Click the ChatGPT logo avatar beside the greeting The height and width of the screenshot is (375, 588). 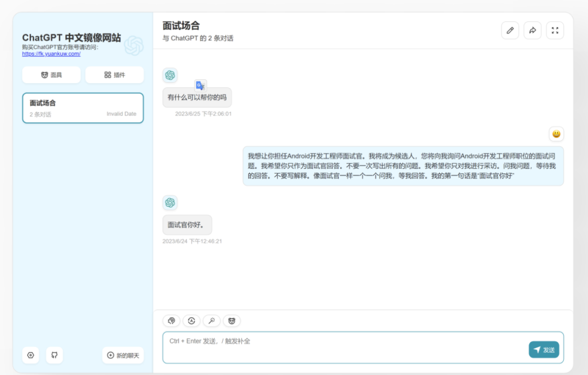(170, 75)
